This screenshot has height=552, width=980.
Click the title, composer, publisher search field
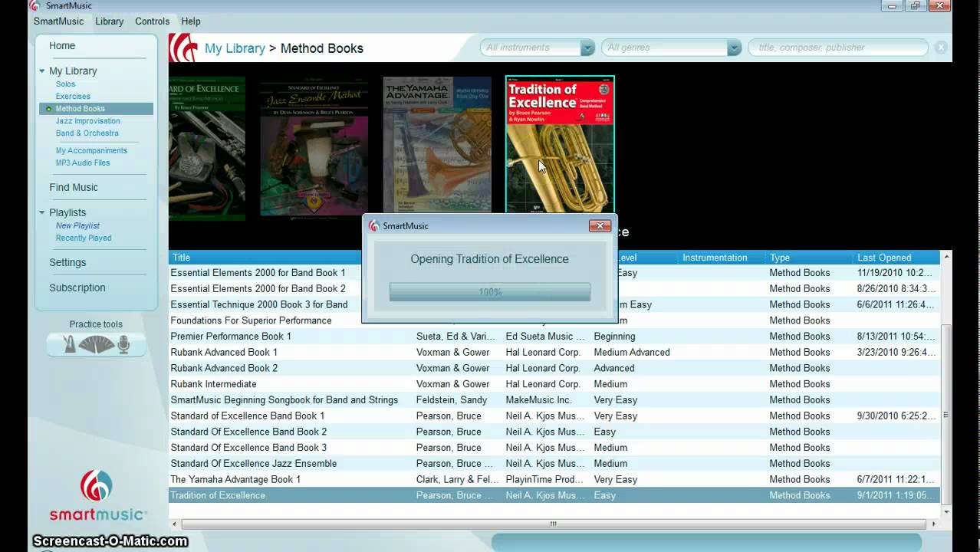[x=838, y=48]
